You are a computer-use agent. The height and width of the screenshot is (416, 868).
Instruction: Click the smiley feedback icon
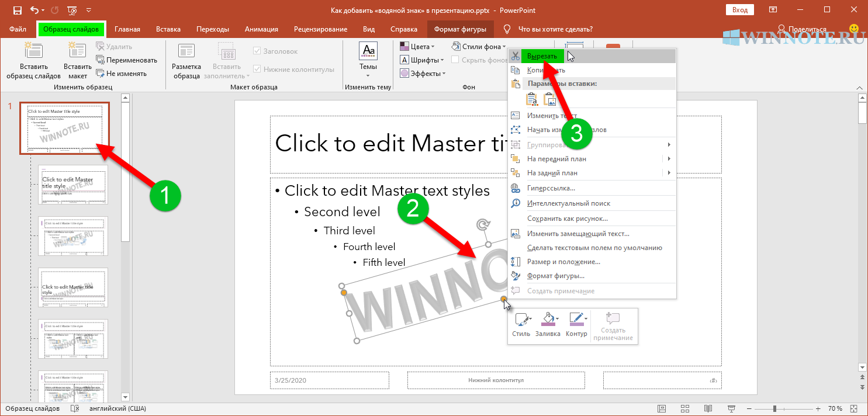pyautogui.click(x=854, y=28)
